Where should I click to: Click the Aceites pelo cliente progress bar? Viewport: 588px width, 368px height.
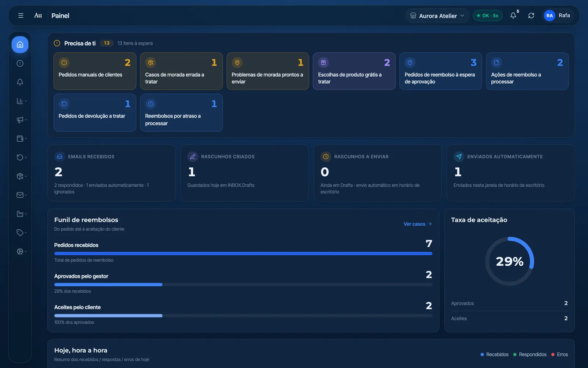pos(243,316)
